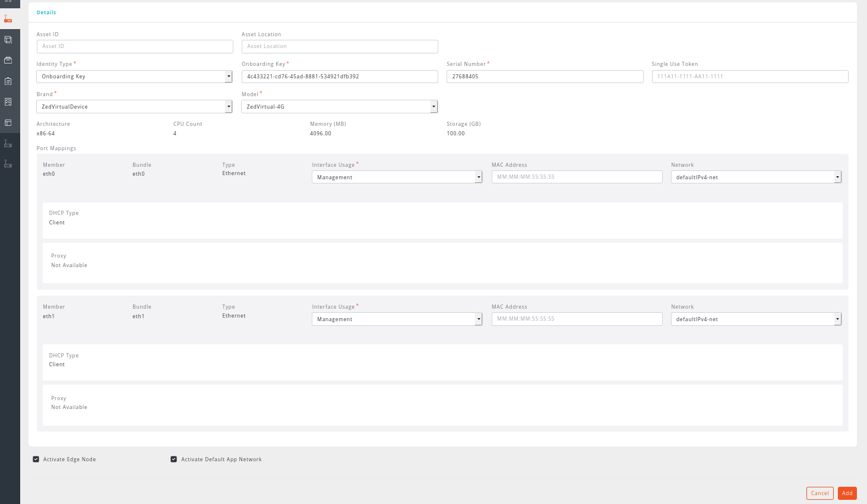
Task: Expand the Brand dropdown showing ZedVirtualDevice
Action: pyautogui.click(x=134, y=107)
